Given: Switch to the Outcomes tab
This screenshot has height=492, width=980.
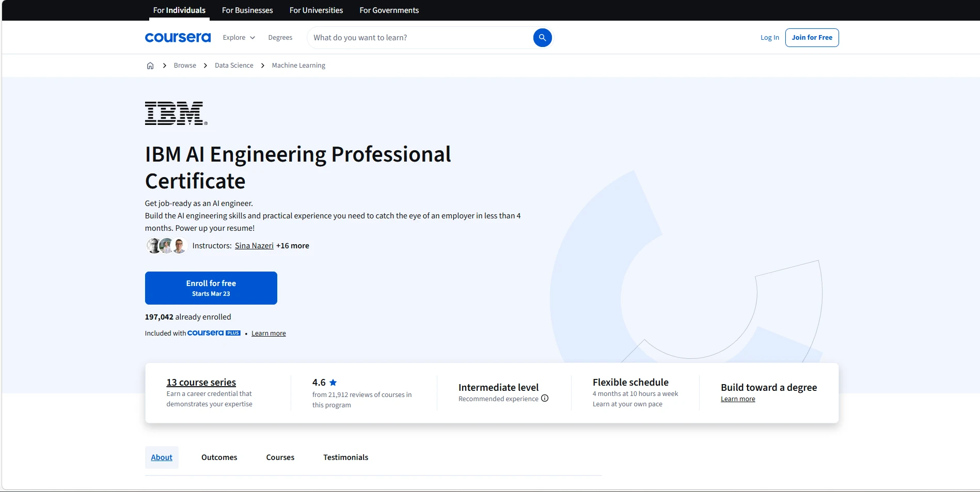Looking at the screenshot, I should pyautogui.click(x=218, y=457).
